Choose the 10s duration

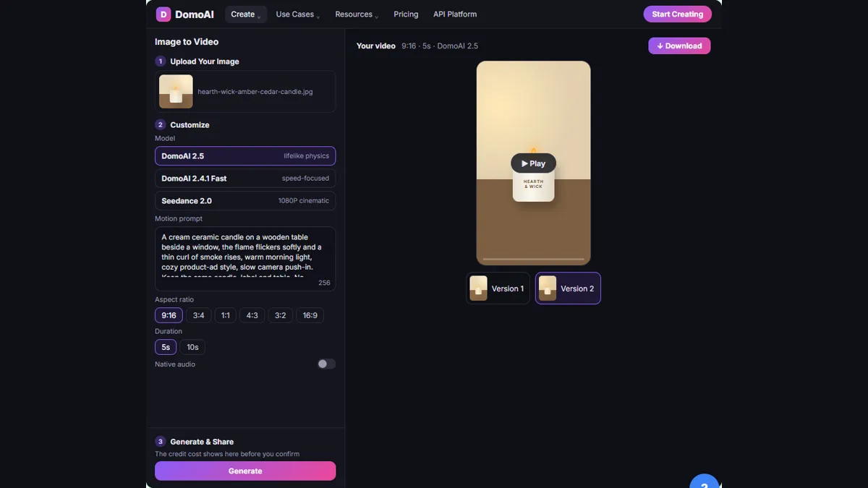pos(192,347)
